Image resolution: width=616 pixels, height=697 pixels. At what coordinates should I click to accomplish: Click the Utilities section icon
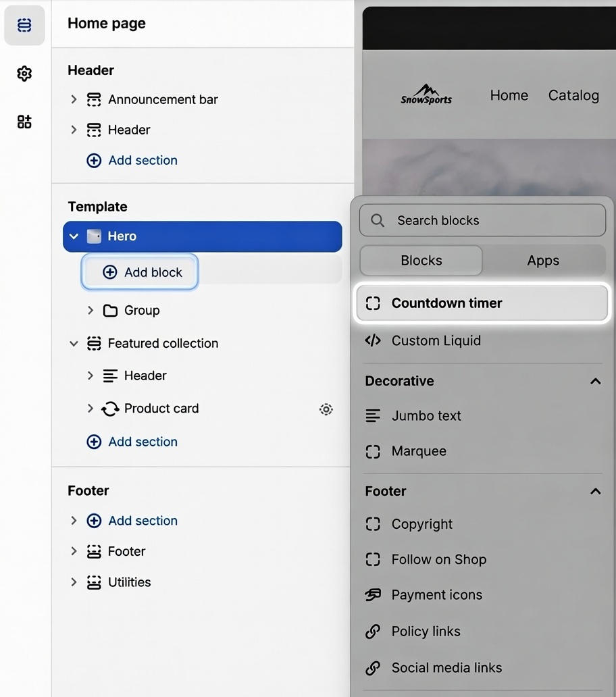pos(93,582)
